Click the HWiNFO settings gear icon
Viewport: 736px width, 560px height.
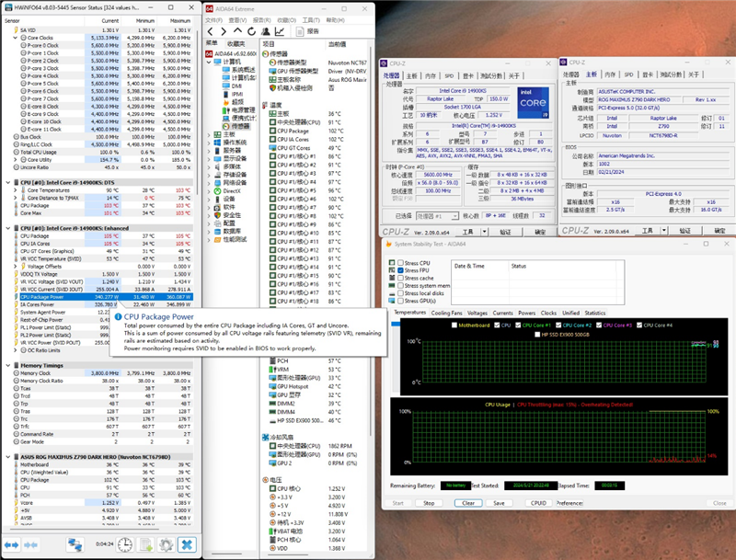[166, 545]
